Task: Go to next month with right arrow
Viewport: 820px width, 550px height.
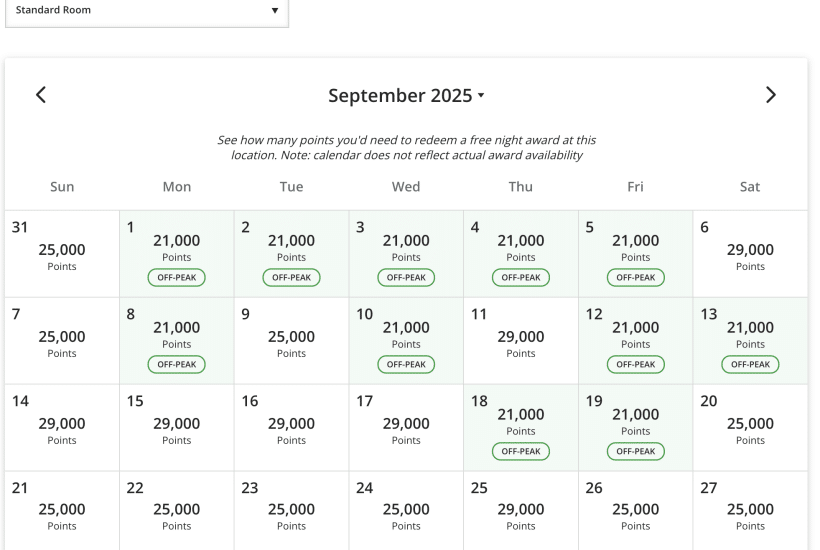Action: coord(770,95)
